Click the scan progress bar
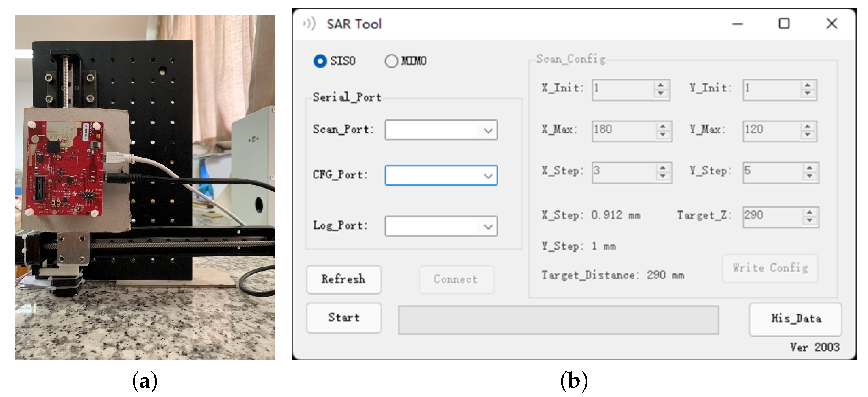Image resolution: width=868 pixels, height=397 pixels. 558,320
